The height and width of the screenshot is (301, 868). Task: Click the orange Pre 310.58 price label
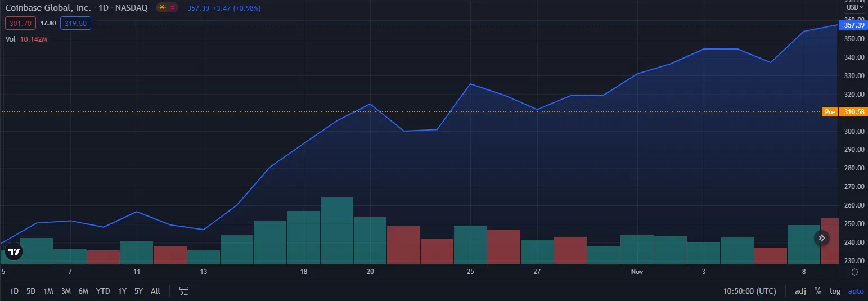click(844, 112)
